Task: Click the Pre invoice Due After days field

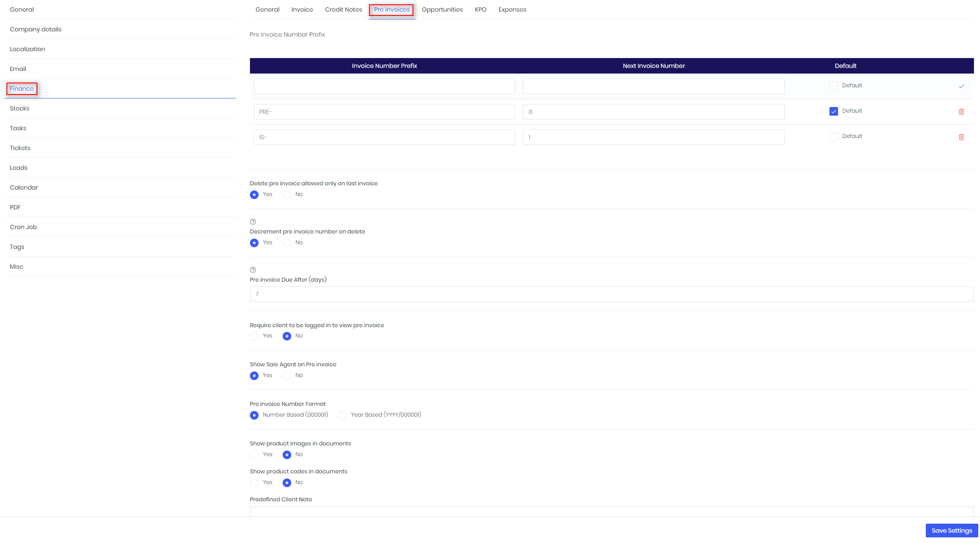Action: [x=611, y=294]
